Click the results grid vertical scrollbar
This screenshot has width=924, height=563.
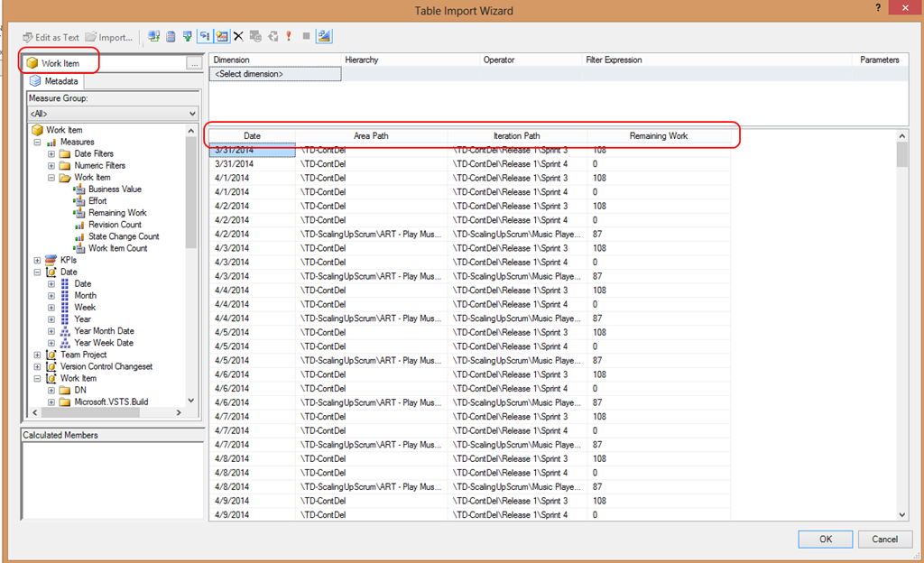coord(902,325)
